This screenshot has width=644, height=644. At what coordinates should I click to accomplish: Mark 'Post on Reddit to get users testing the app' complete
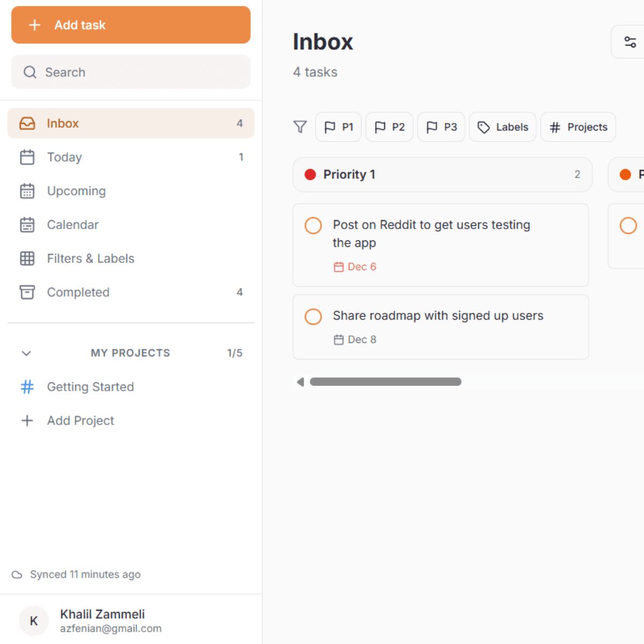[x=313, y=225]
